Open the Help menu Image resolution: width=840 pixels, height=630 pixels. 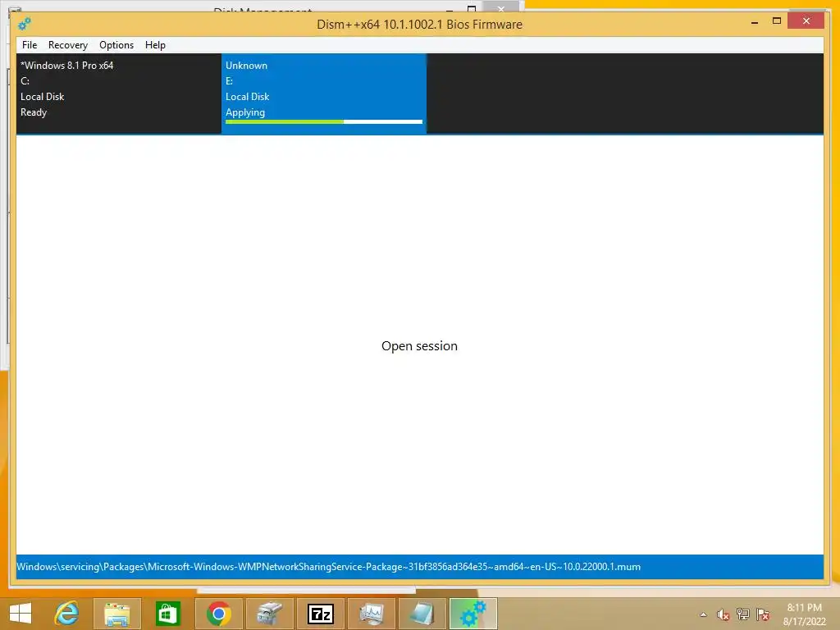pyautogui.click(x=155, y=45)
